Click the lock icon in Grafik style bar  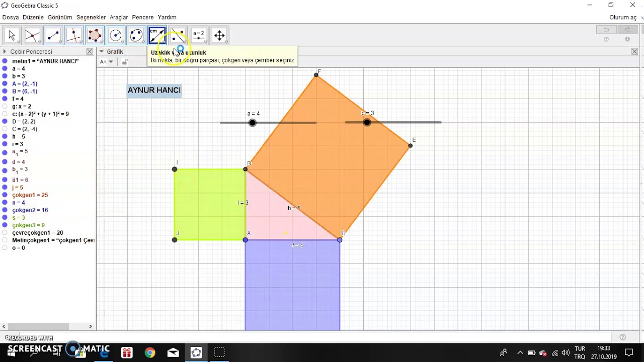125,62
